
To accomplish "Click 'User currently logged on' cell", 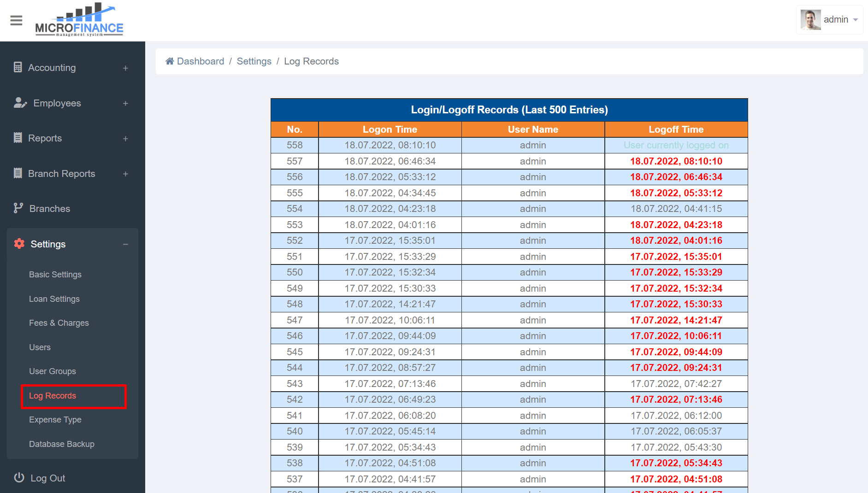I will tap(676, 145).
